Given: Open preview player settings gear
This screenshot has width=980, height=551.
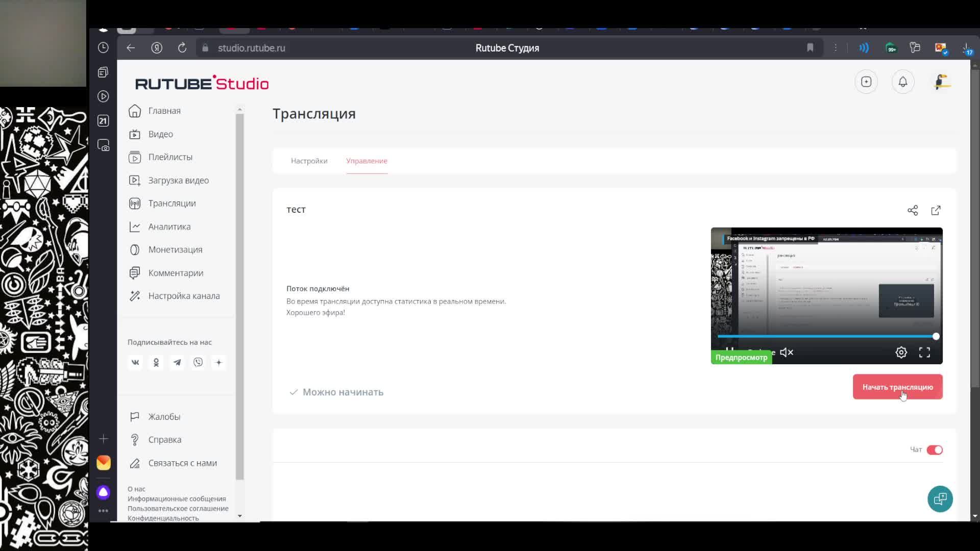Looking at the screenshot, I should [x=901, y=352].
